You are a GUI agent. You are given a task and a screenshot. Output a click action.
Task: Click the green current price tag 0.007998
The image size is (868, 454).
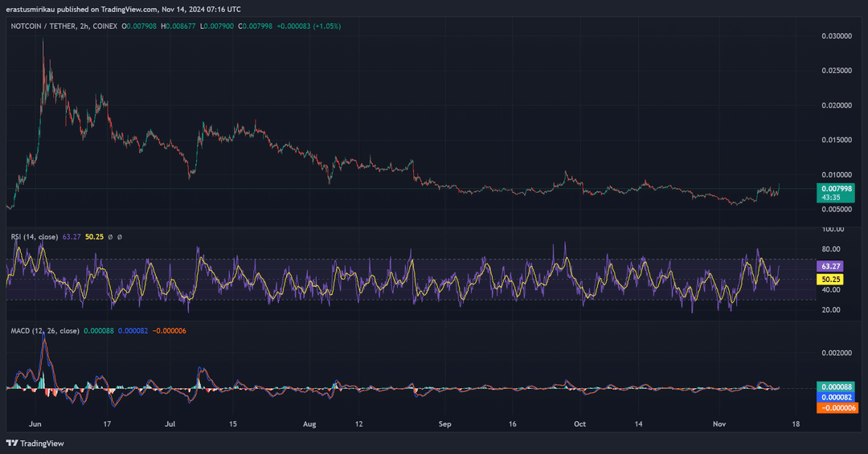(x=837, y=188)
